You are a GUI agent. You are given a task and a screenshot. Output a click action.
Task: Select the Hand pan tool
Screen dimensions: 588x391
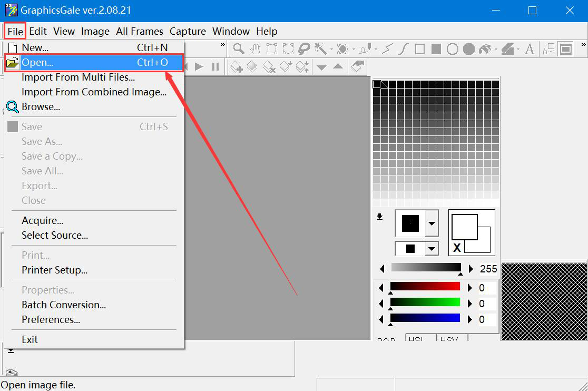pyautogui.click(x=255, y=49)
